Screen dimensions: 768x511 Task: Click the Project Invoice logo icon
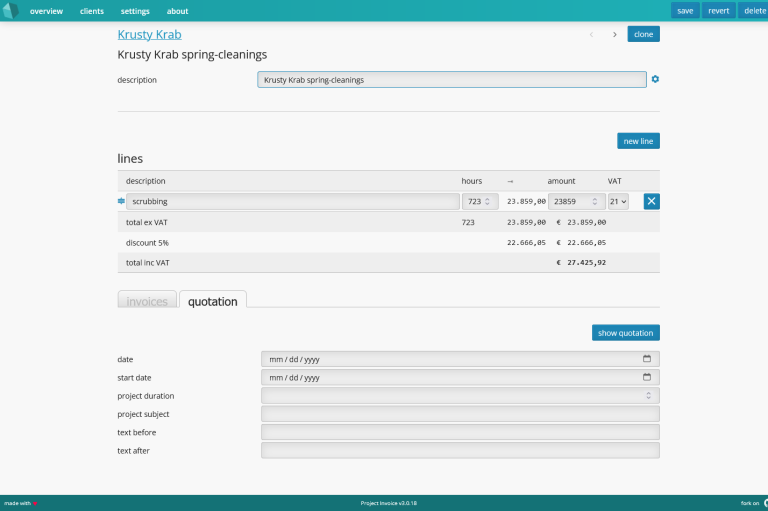click(x=10, y=11)
